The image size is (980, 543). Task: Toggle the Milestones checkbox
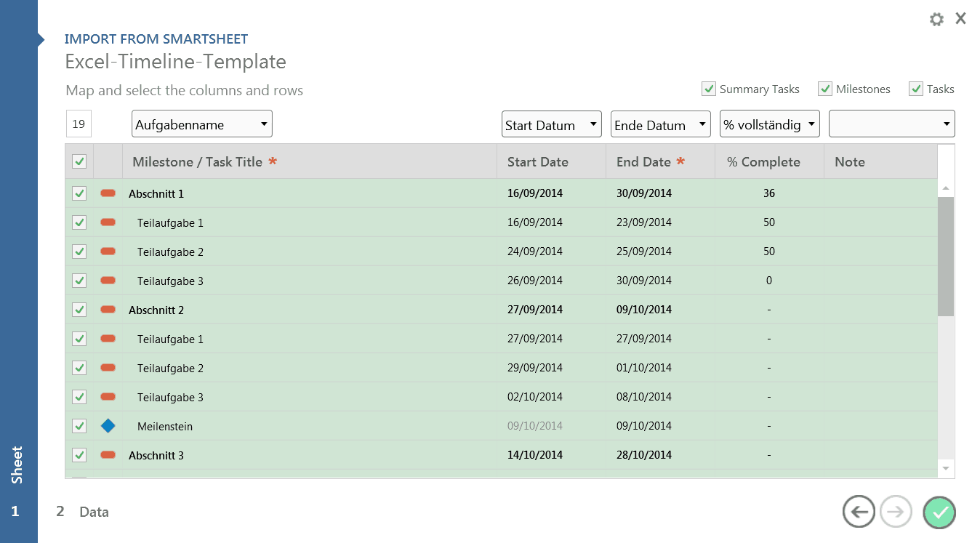point(825,89)
